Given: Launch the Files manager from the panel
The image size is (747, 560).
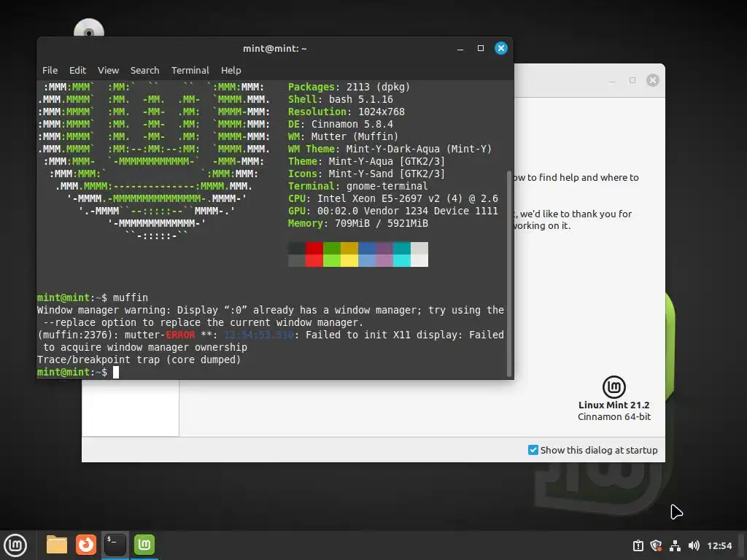Looking at the screenshot, I should point(57,545).
